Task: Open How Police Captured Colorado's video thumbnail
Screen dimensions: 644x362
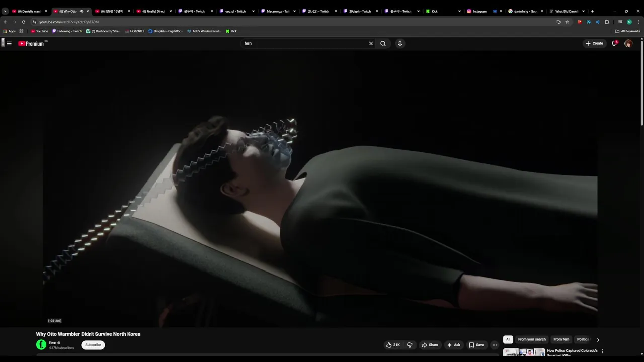Action: tap(524, 352)
